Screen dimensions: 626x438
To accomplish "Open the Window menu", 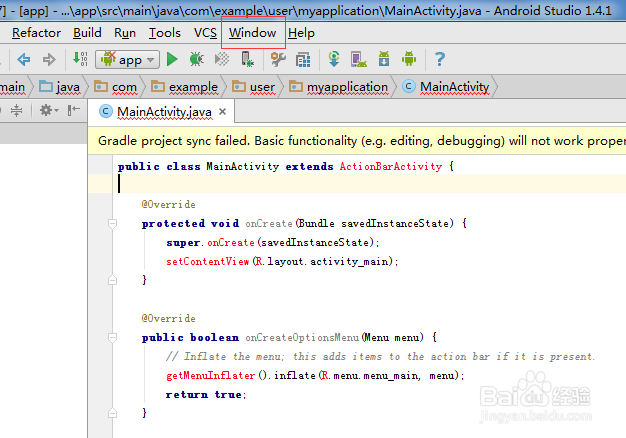I will click(x=252, y=33).
